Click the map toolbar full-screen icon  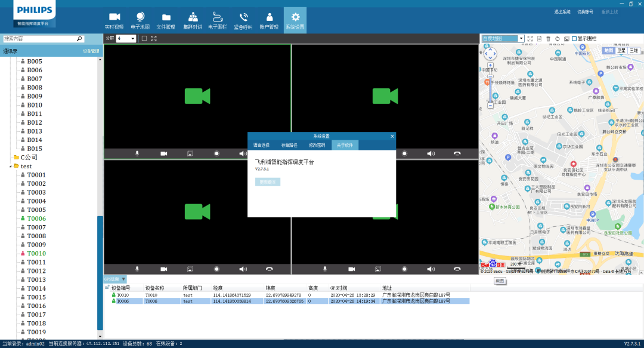[x=530, y=39]
